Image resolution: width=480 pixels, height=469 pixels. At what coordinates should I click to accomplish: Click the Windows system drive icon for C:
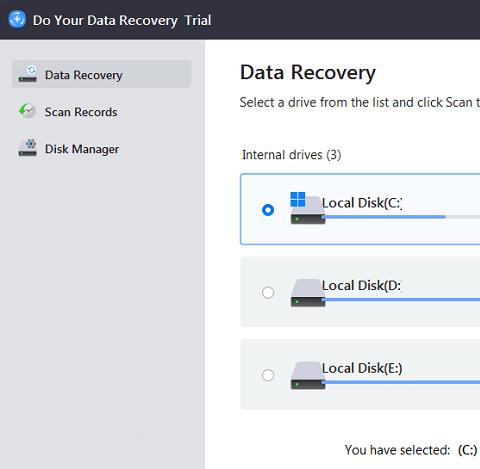(x=307, y=208)
